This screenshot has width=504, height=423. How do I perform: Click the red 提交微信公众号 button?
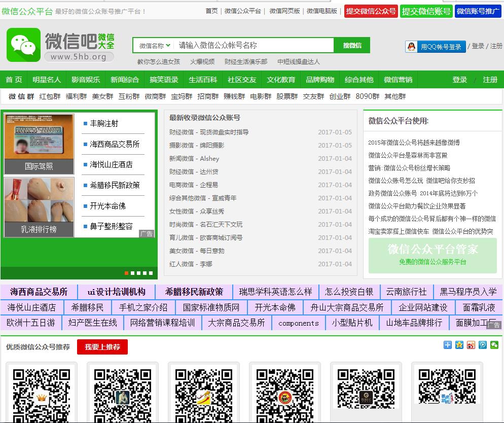[371, 11]
